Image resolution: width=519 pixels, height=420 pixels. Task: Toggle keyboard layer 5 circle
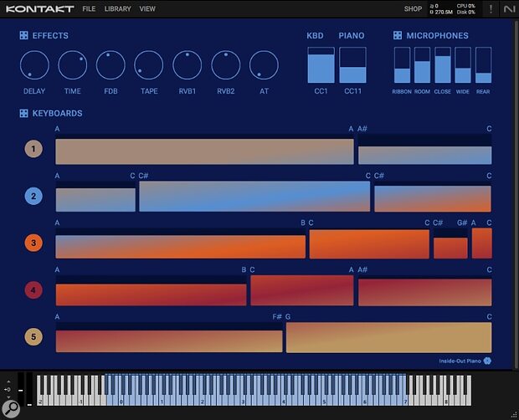pos(33,336)
